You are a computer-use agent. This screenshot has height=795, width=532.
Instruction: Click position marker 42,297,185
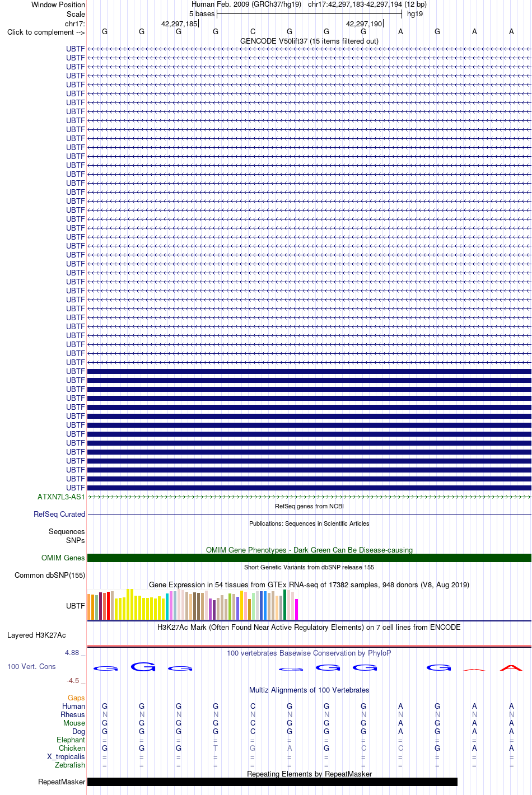179,24
